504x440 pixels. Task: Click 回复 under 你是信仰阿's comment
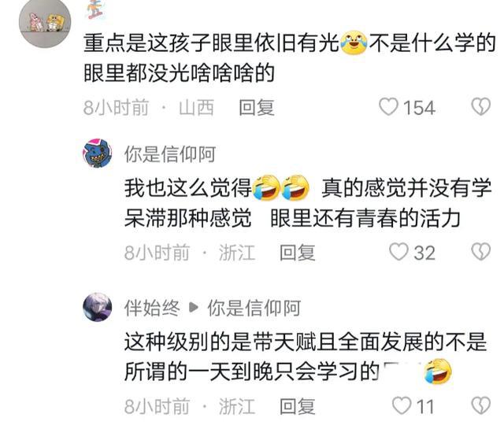point(298,253)
